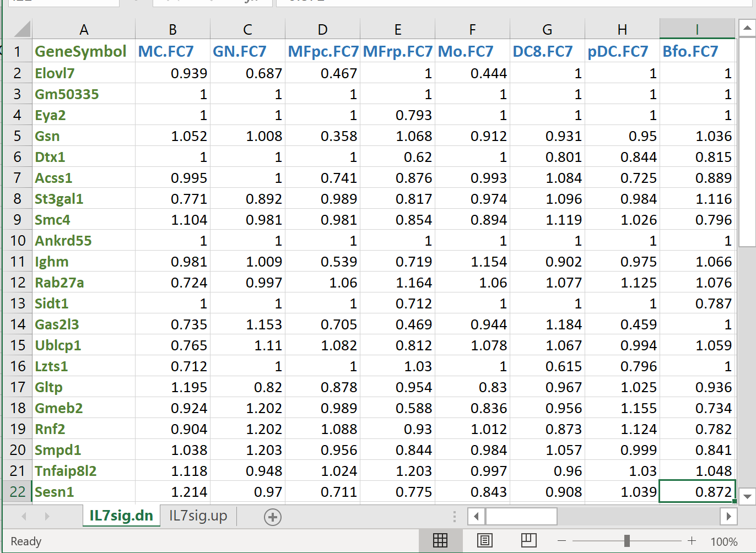
Task: Click the horizontal scrollbar thumb
Action: 521,517
